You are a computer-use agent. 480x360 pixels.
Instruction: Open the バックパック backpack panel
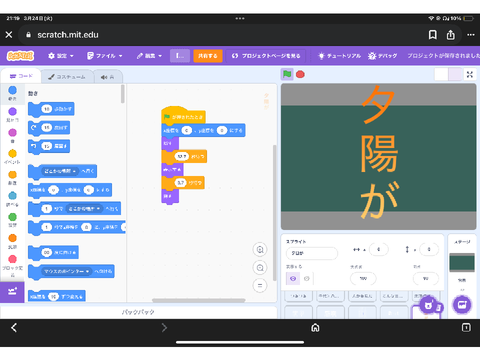[x=138, y=312]
